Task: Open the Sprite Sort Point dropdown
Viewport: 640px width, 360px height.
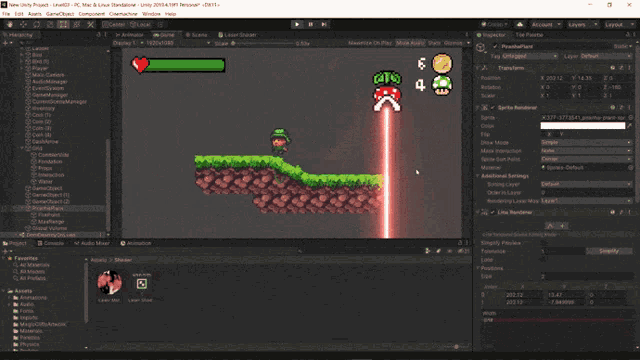Action: pos(586,159)
